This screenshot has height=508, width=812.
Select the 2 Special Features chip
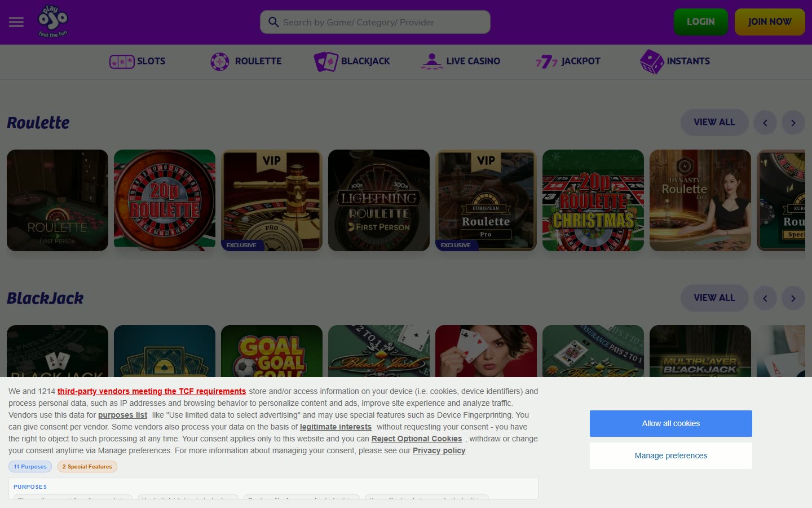(87, 467)
